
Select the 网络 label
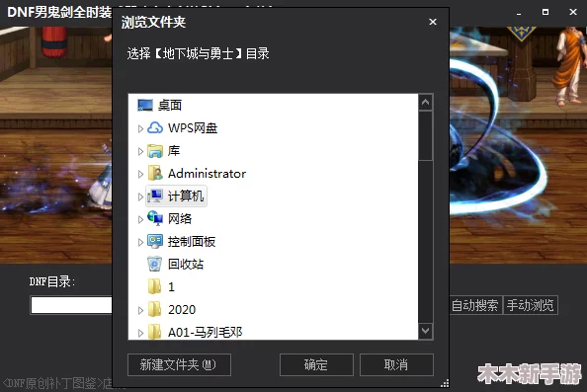180,219
